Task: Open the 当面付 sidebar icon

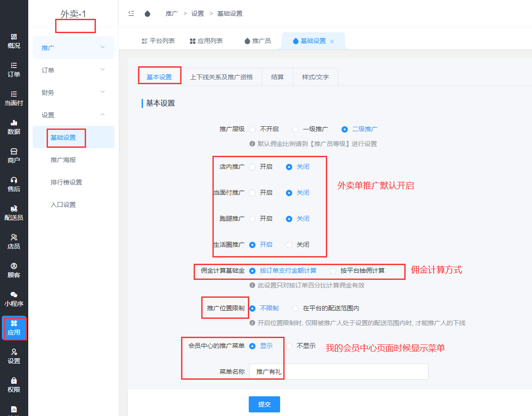Action: click(x=13, y=99)
